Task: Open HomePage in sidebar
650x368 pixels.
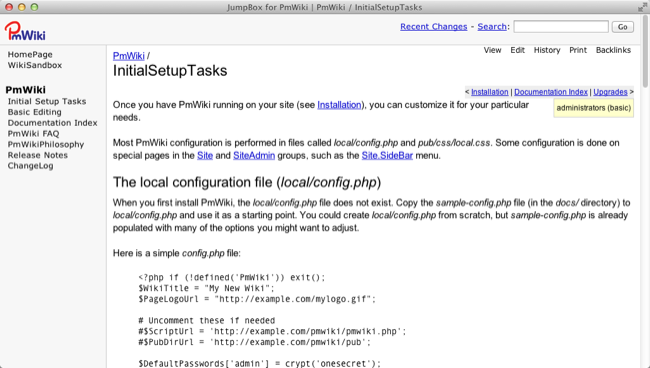Action: click(x=30, y=54)
